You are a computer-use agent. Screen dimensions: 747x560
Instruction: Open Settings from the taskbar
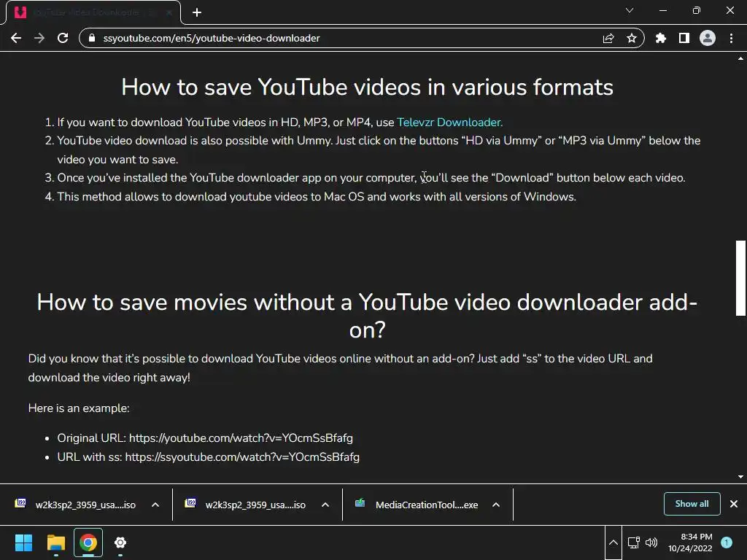pyautogui.click(x=120, y=542)
